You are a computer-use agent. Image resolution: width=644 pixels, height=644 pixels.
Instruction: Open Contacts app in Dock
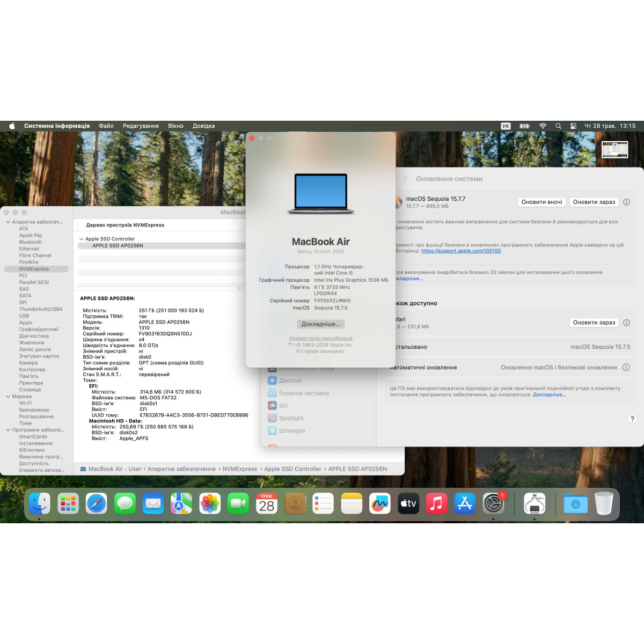(x=295, y=503)
